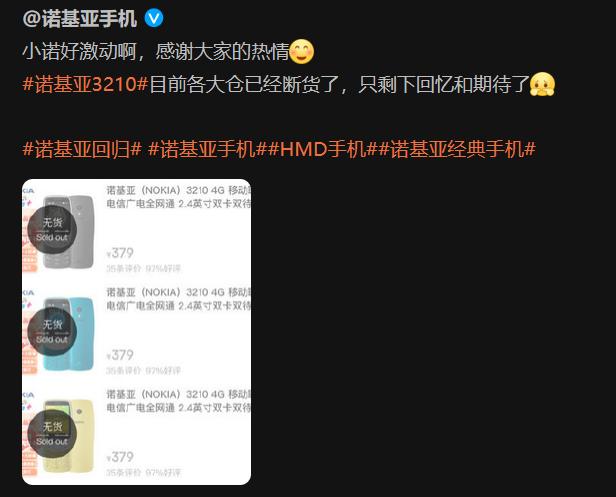Click the smiling blush emoji
Viewport: 616px width, 497px height.
click(301, 51)
